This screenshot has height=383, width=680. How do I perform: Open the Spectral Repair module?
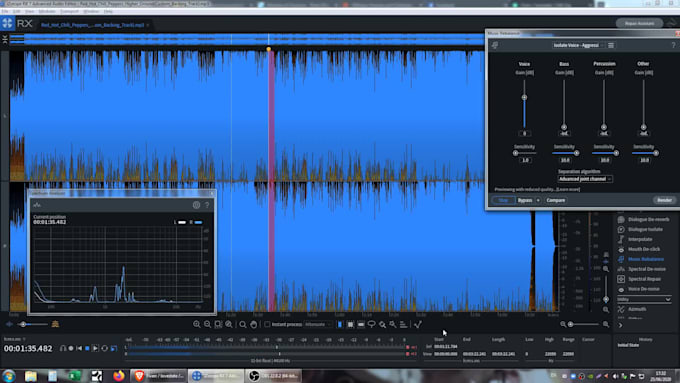[639, 279]
